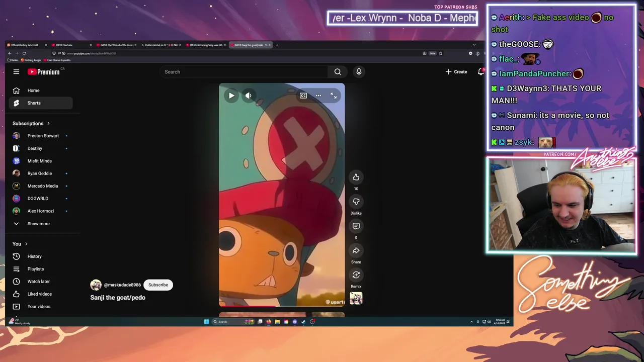This screenshot has width=644, height=362.
Task: Open the Windows Start menu
Action: [x=206, y=322]
